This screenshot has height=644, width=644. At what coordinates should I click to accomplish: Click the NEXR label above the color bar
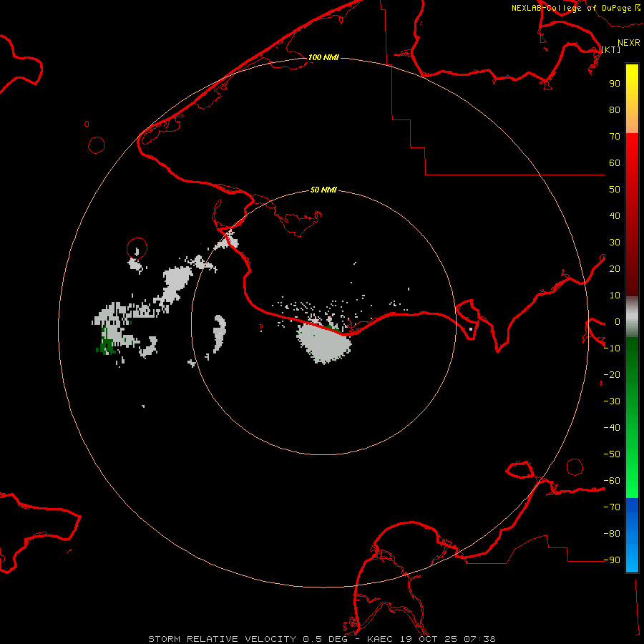point(629,43)
